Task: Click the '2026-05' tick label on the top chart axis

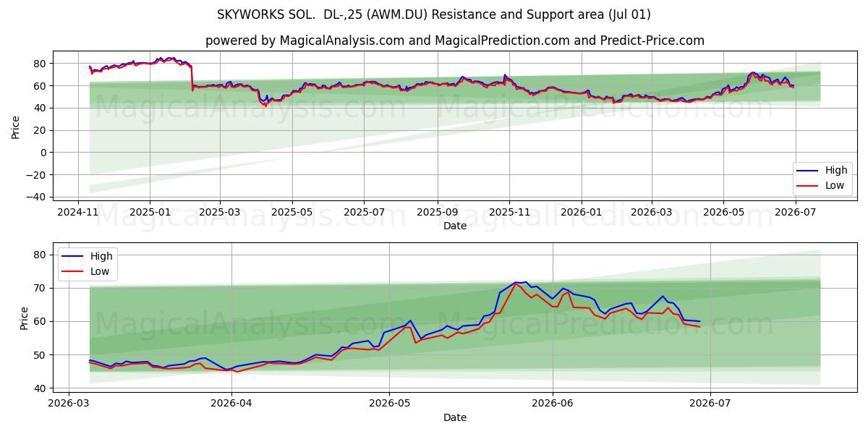Action: point(723,213)
